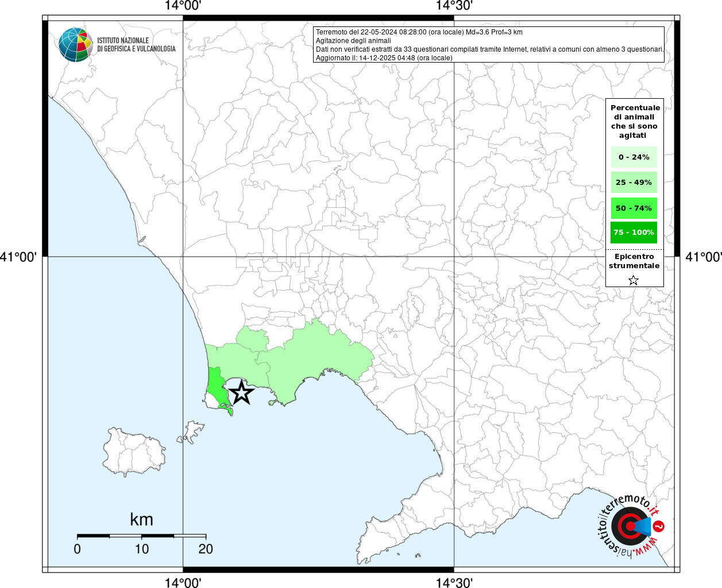The image size is (722, 588).
Task: Click the epicenter star on the map
Action: (x=241, y=393)
